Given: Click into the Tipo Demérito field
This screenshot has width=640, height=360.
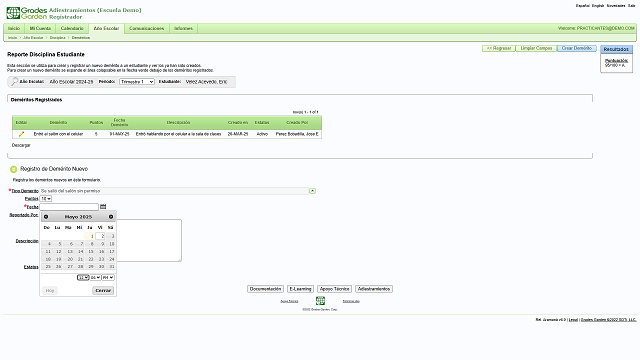Looking at the screenshot, I should pos(174,191).
